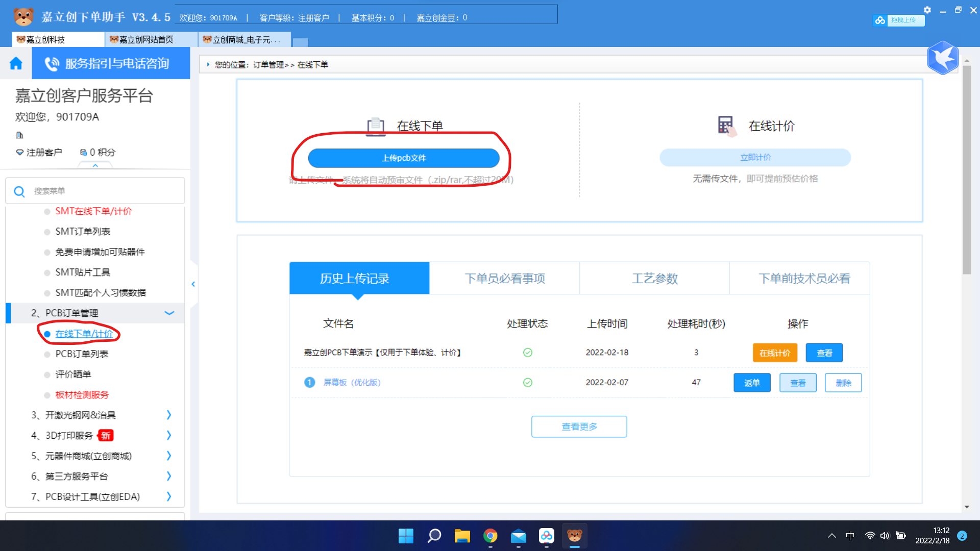Image resolution: width=980 pixels, height=551 pixels.
Task: Open SMT在线下单/计价 menu item
Action: coord(93,211)
